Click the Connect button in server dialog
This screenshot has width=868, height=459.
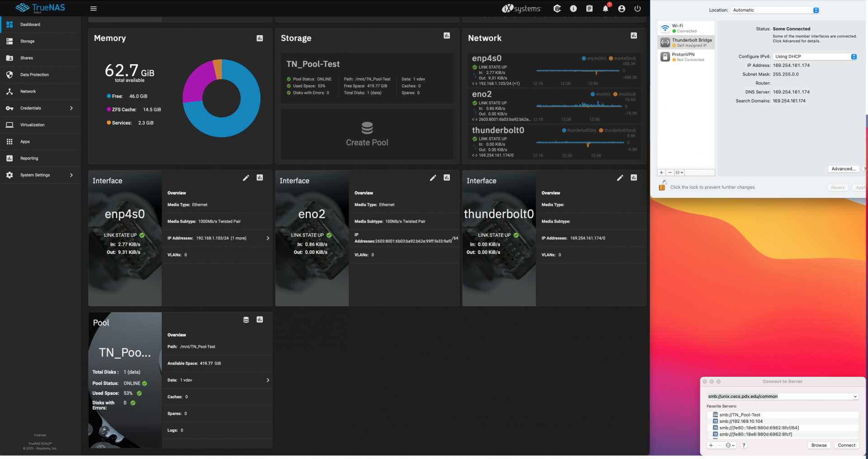pos(846,445)
